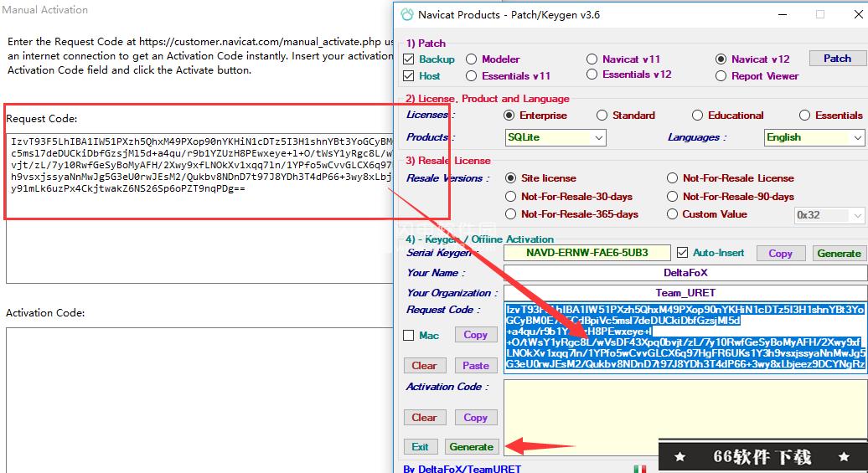Toggle the Mac checkbox
Viewport: 868px width, 473px height.
tap(409, 335)
